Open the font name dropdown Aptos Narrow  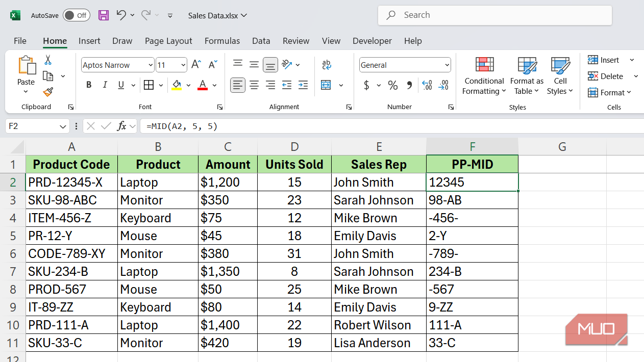[x=151, y=65]
